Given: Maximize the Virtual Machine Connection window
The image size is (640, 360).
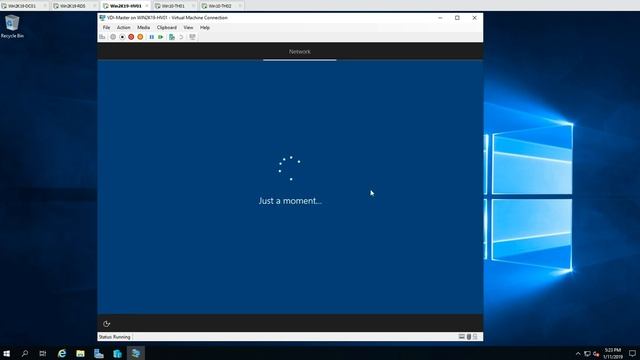Looking at the screenshot, I should click(457, 18).
